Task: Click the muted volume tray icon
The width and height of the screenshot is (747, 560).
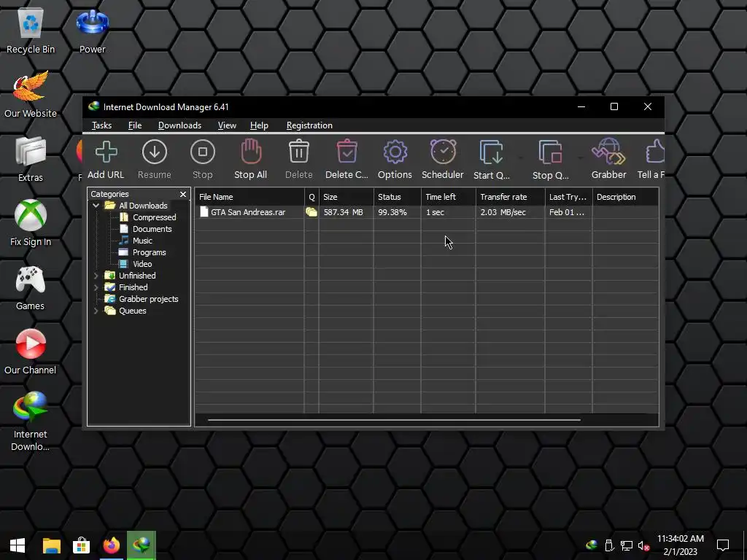Action: pyautogui.click(x=643, y=545)
